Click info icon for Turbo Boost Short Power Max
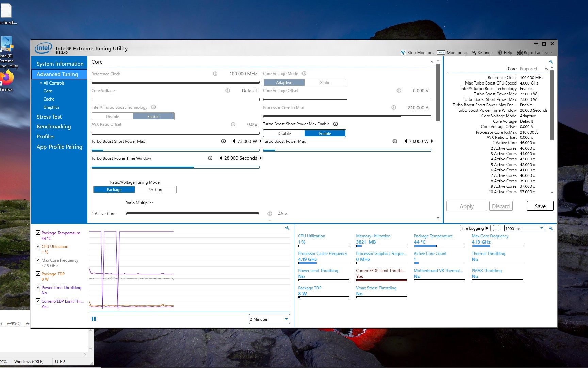The image size is (588, 368). tap(223, 141)
